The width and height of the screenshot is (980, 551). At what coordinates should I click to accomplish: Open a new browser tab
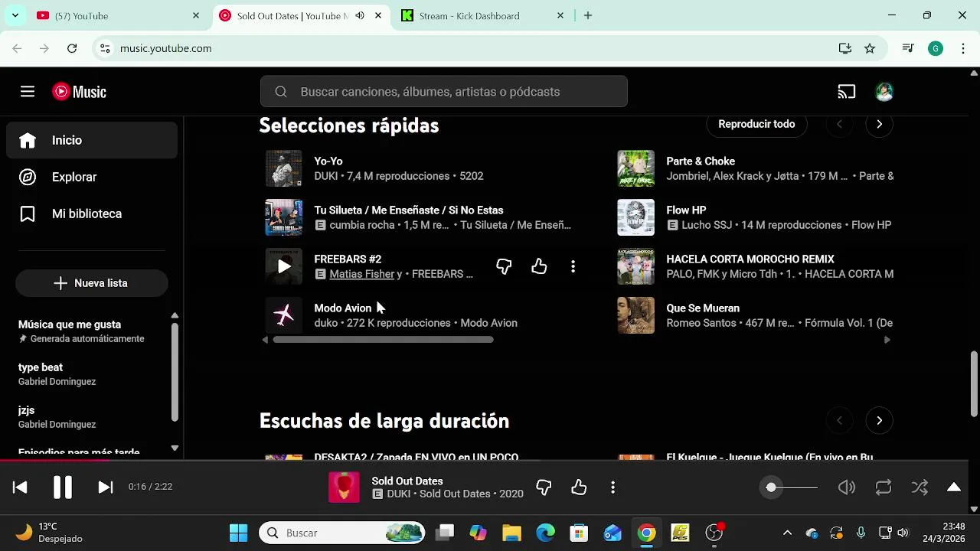click(x=588, y=15)
